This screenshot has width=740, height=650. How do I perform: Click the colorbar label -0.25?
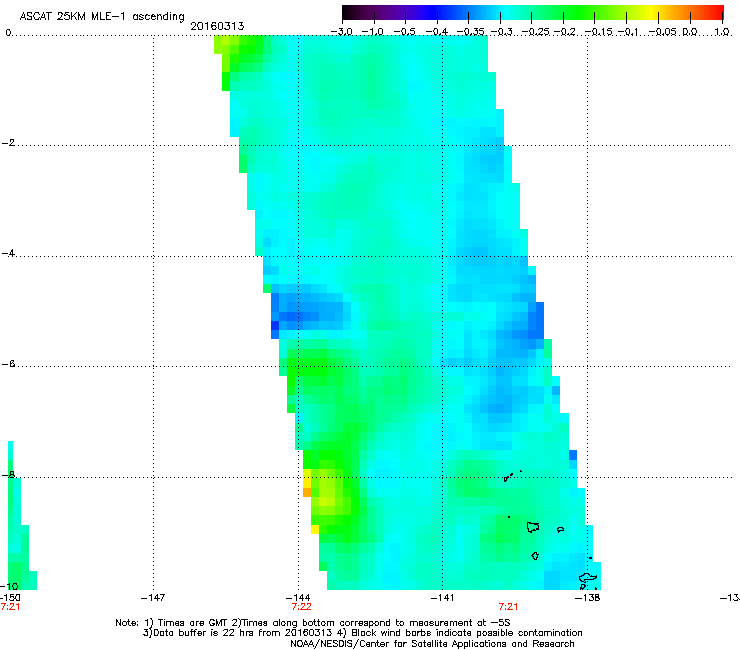pos(536,32)
